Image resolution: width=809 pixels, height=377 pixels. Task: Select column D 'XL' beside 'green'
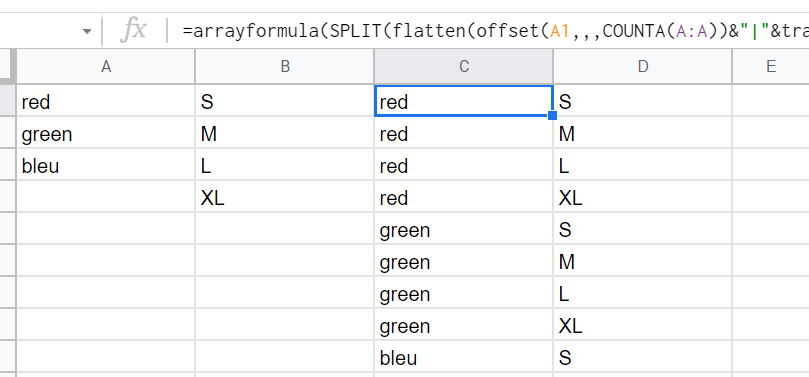coord(642,325)
